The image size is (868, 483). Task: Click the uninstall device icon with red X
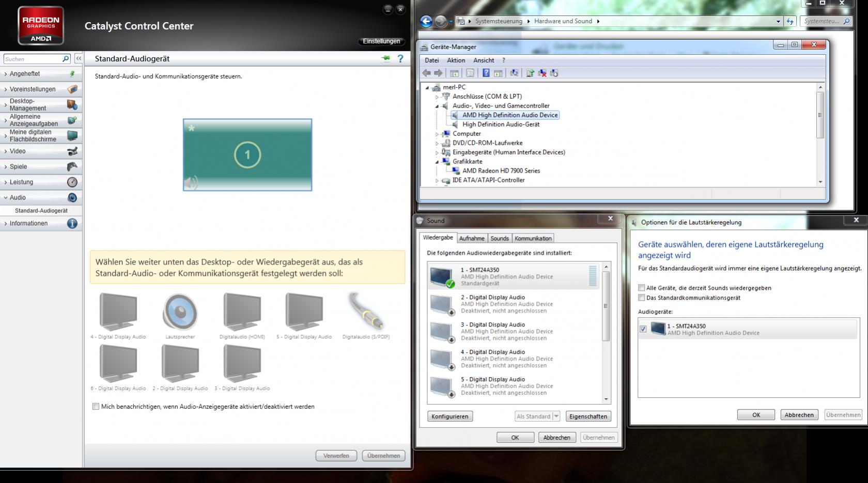click(x=542, y=73)
